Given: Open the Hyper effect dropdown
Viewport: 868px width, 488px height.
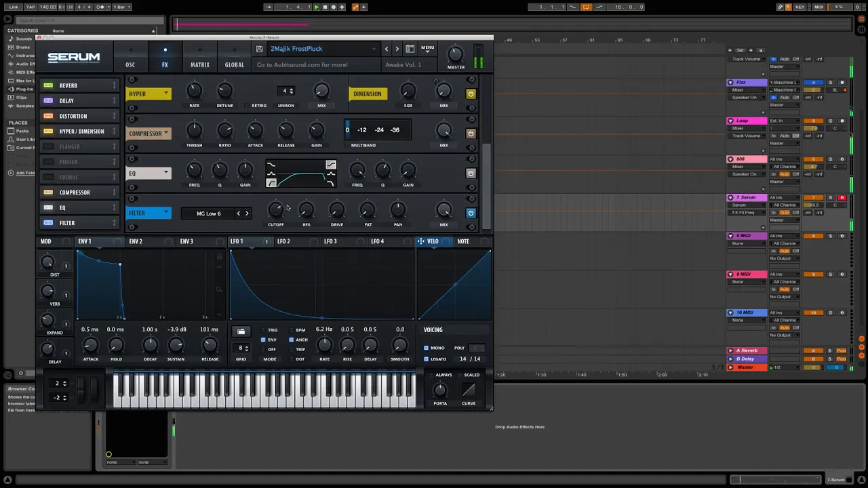Looking at the screenshot, I should tap(149, 94).
